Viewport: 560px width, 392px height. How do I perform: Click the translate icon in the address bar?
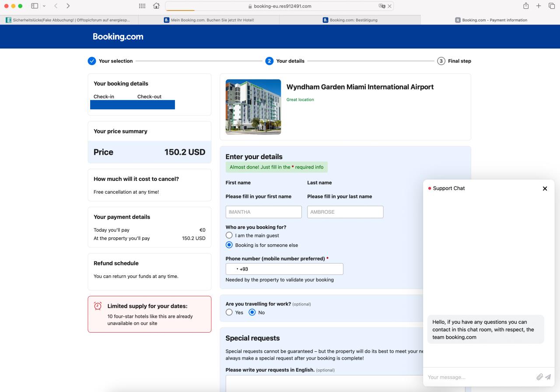pos(382,6)
